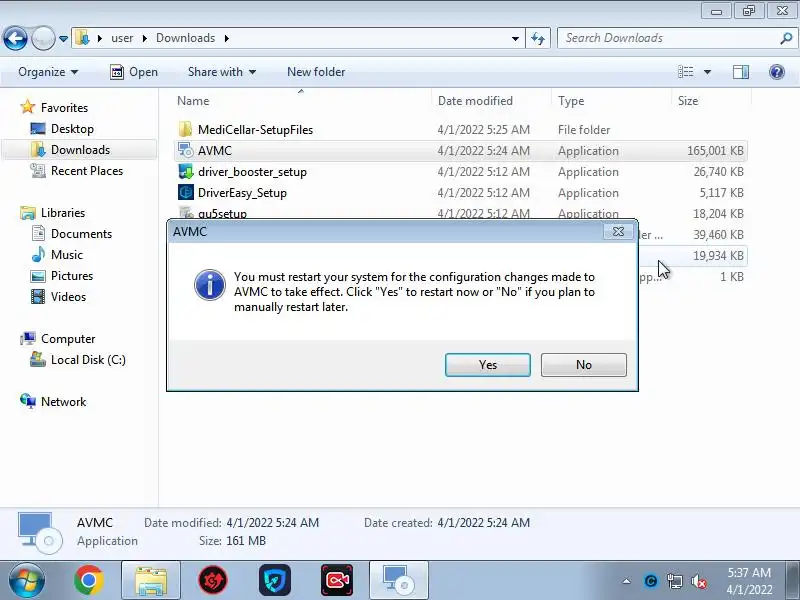Screen dimensions: 800x600
Task: Open the Windows Start menu orb
Action: pos(26,580)
